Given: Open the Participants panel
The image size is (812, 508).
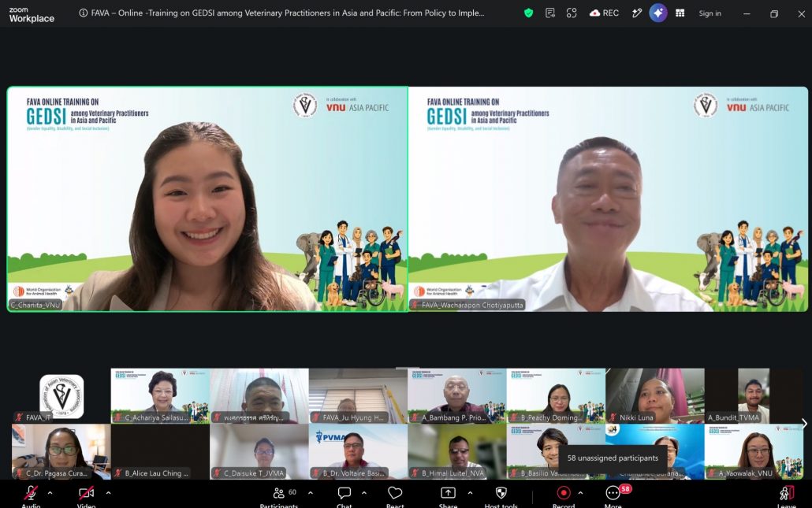Looking at the screenshot, I should [x=279, y=495].
